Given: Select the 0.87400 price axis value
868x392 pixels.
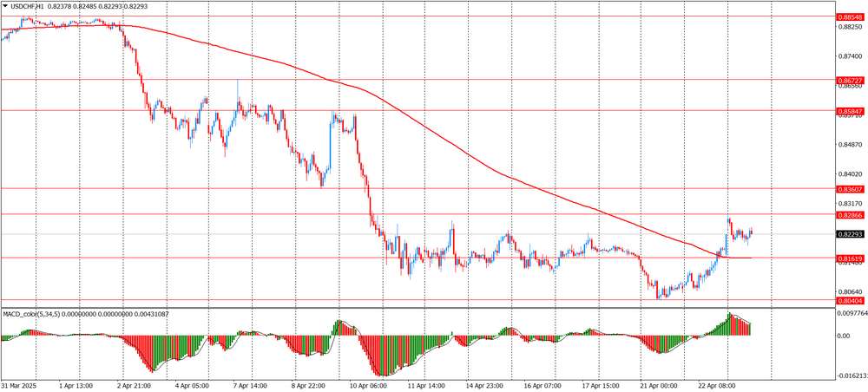Looking at the screenshot, I should point(852,56).
